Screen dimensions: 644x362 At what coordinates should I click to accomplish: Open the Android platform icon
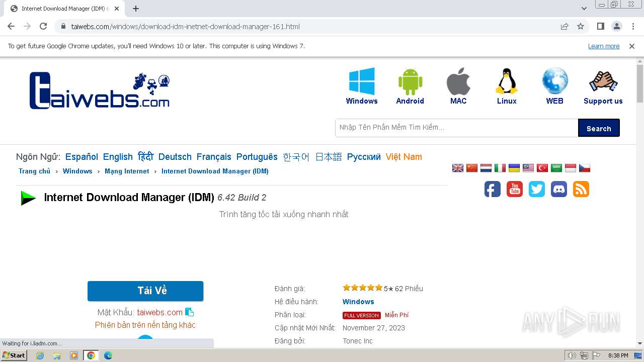point(410,81)
